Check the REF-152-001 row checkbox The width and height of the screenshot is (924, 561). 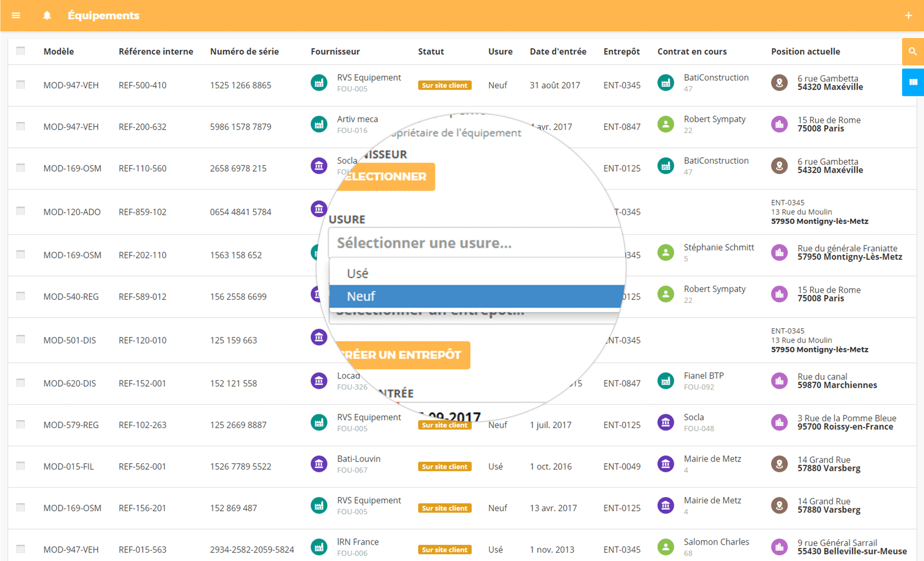point(21,383)
